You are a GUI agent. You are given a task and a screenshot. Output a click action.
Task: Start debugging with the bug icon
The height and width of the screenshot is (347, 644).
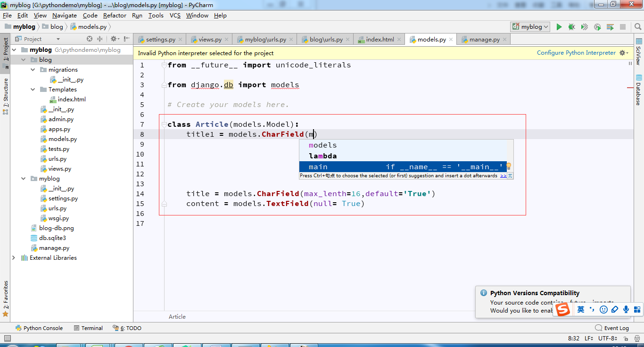[571, 27]
